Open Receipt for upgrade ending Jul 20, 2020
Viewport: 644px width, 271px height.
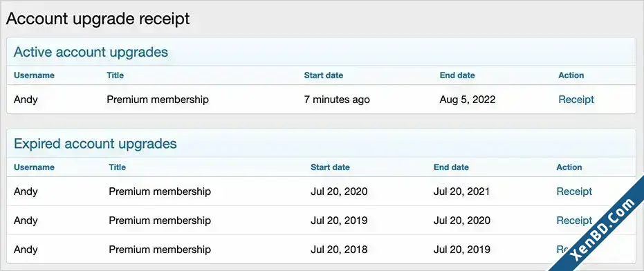pos(574,221)
